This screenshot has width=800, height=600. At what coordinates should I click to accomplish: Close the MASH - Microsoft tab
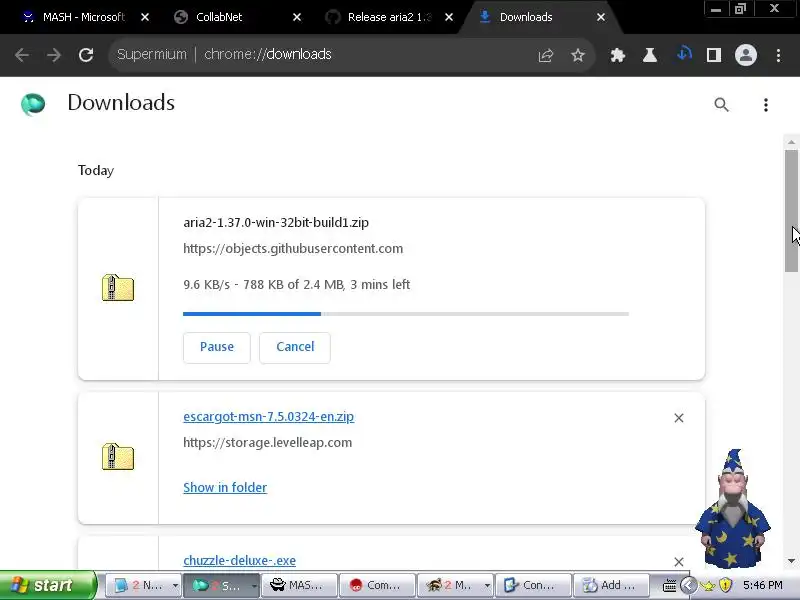[145, 17]
